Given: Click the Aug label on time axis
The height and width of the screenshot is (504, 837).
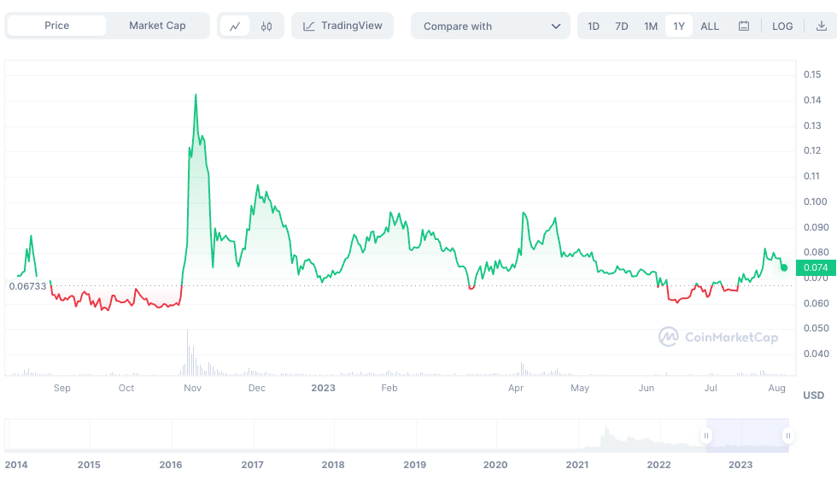Looking at the screenshot, I should coord(776,388).
